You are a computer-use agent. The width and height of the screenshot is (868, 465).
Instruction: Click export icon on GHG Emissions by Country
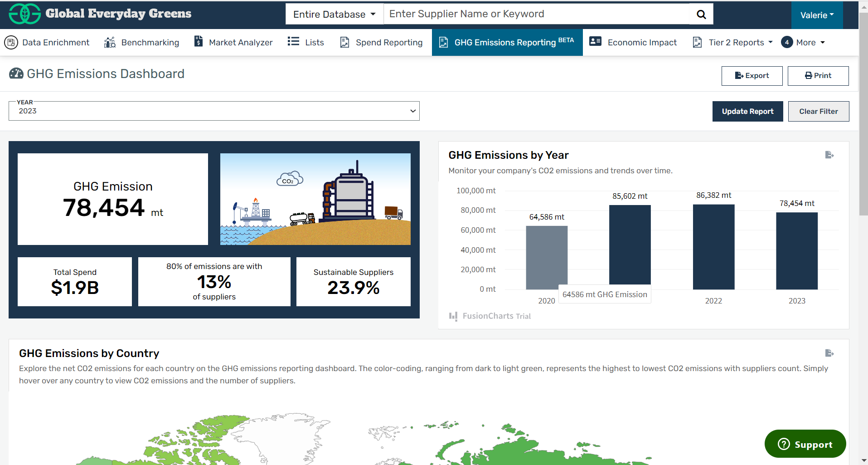tap(829, 353)
